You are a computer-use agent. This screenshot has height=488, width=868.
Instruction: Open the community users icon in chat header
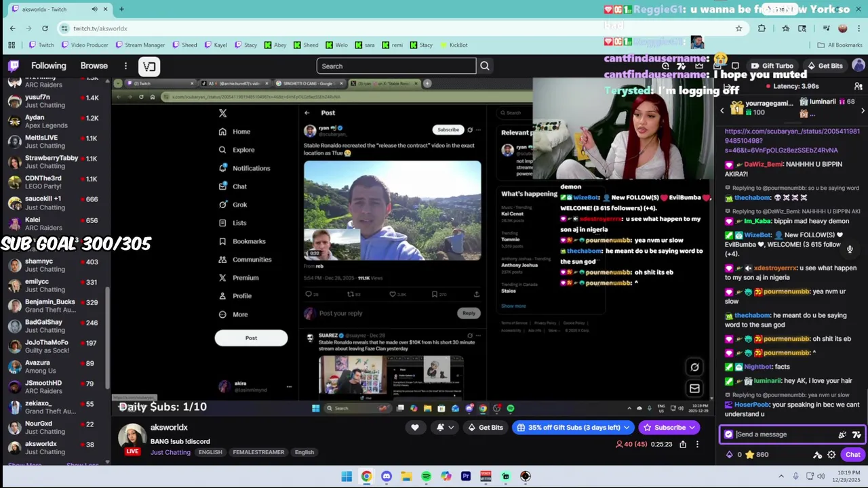pos(859,86)
